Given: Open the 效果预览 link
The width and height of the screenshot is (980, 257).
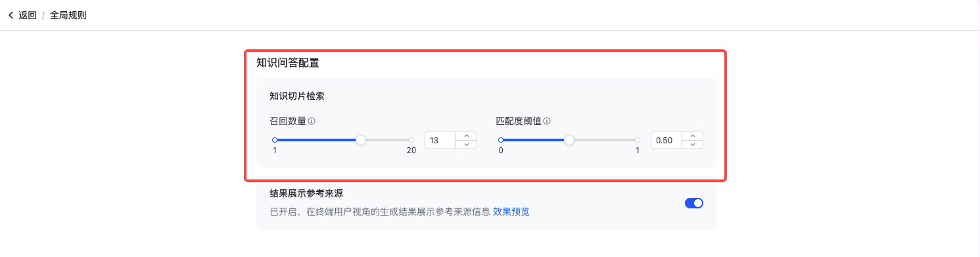Looking at the screenshot, I should [x=511, y=212].
